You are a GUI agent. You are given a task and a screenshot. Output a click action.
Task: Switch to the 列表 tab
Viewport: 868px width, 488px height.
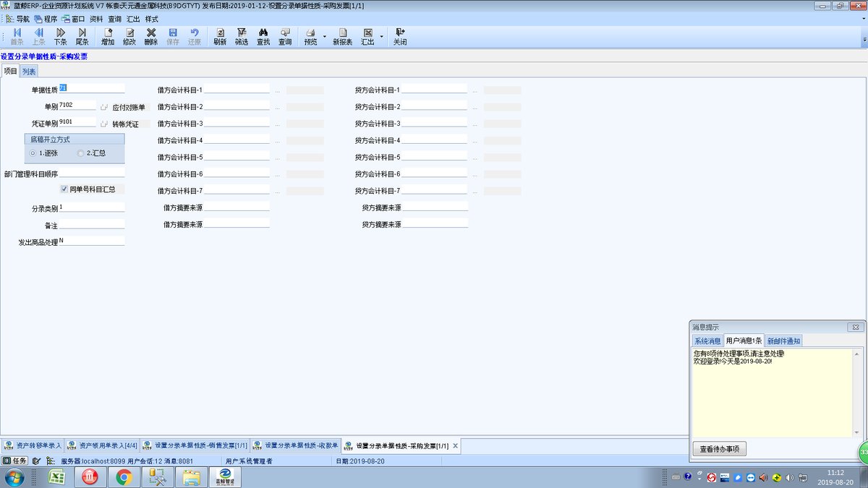pyautogui.click(x=28, y=71)
